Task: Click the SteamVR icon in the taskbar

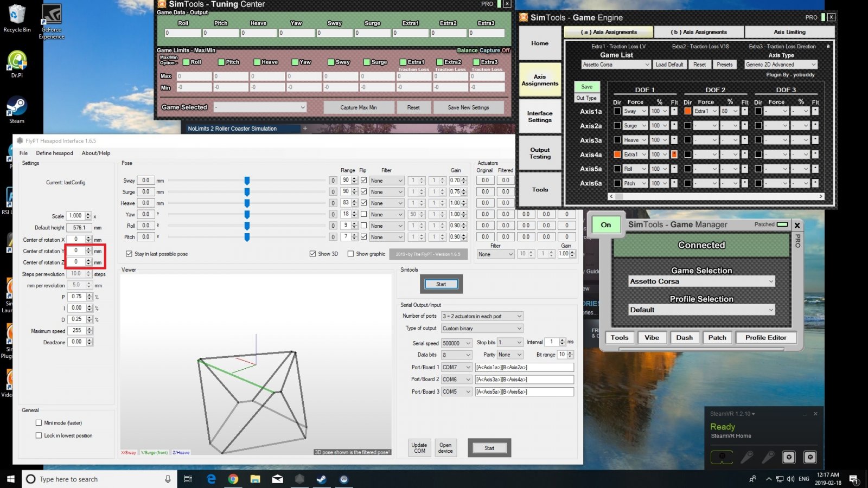Action: (x=343, y=479)
